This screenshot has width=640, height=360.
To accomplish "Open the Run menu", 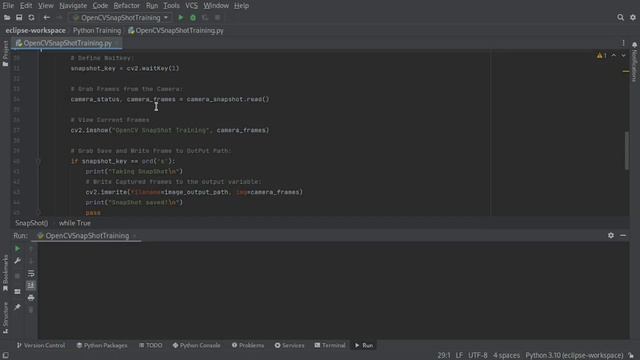I will 152,6.
